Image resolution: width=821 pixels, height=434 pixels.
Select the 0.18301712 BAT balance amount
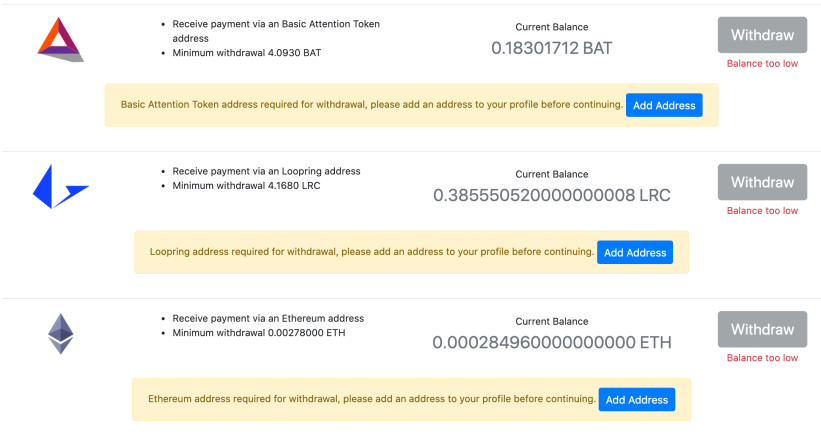(x=551, y=48)
